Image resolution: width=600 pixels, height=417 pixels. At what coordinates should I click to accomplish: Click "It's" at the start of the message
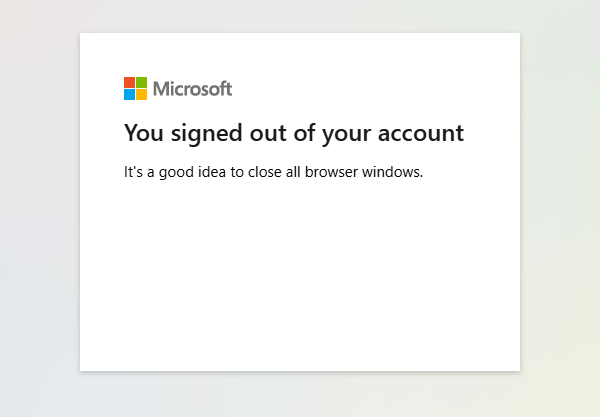(x=133, y=172)
